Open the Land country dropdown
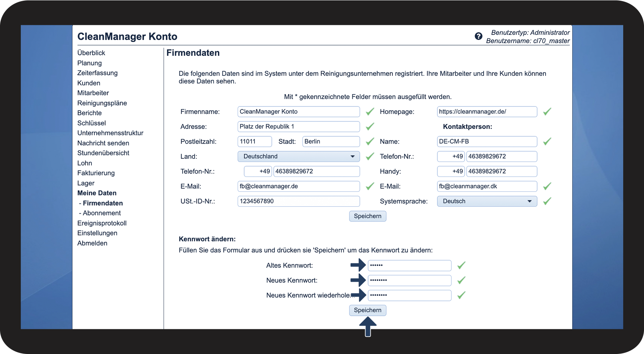Screen dimensions: 644x354 298,156
